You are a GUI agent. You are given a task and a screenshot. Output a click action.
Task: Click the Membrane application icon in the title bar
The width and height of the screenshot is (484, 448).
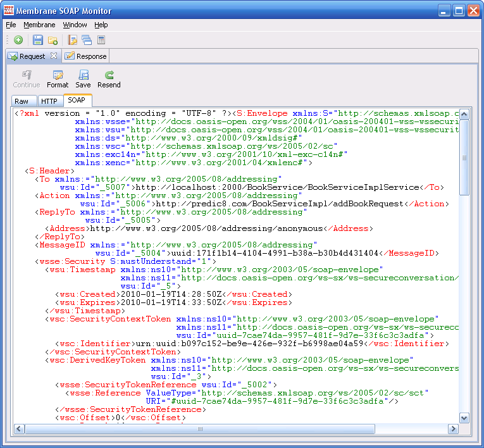[9, 10]
